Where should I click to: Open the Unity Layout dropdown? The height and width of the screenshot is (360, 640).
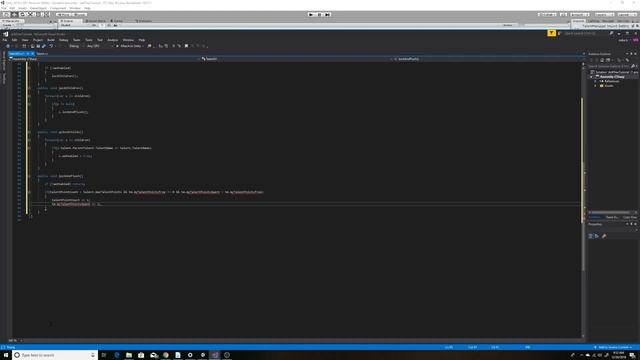tap(626, 14)
